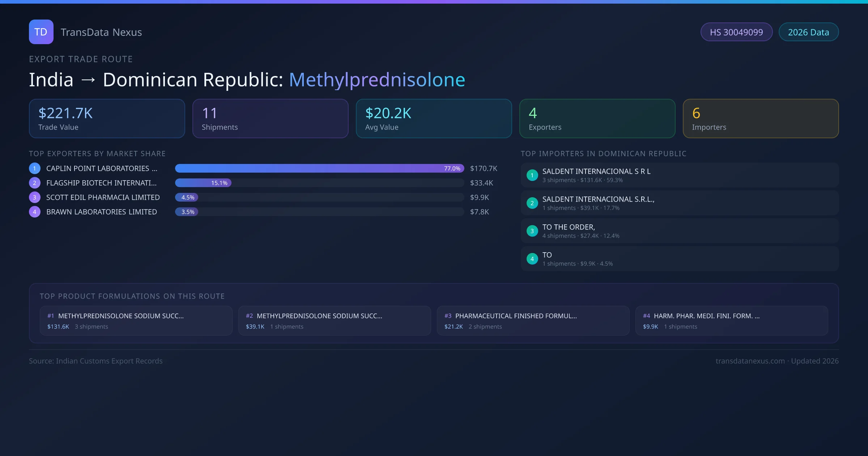
Task: Click the HS 30049099 code pill
Action: [x=736, y=32]
